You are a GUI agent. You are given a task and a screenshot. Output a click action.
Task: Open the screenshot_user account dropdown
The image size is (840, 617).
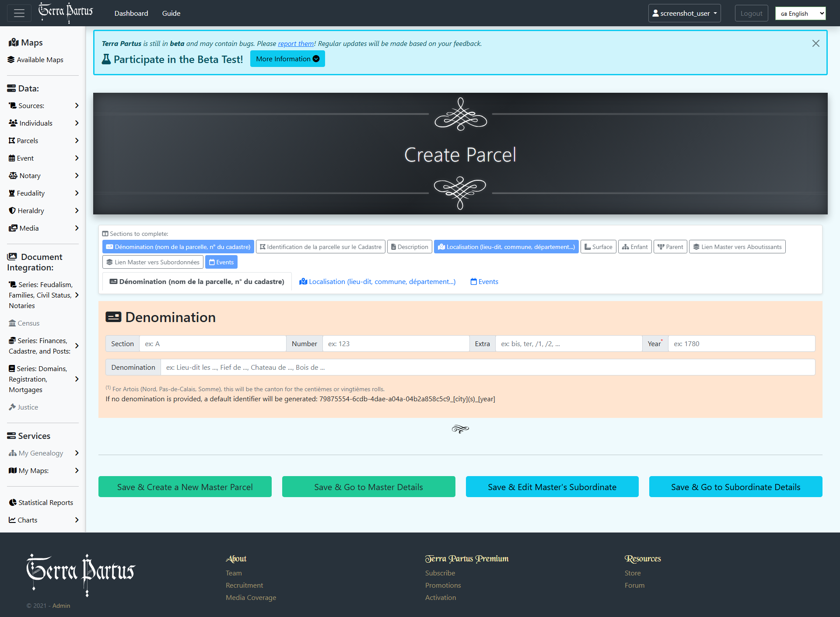tap(684, 13)
